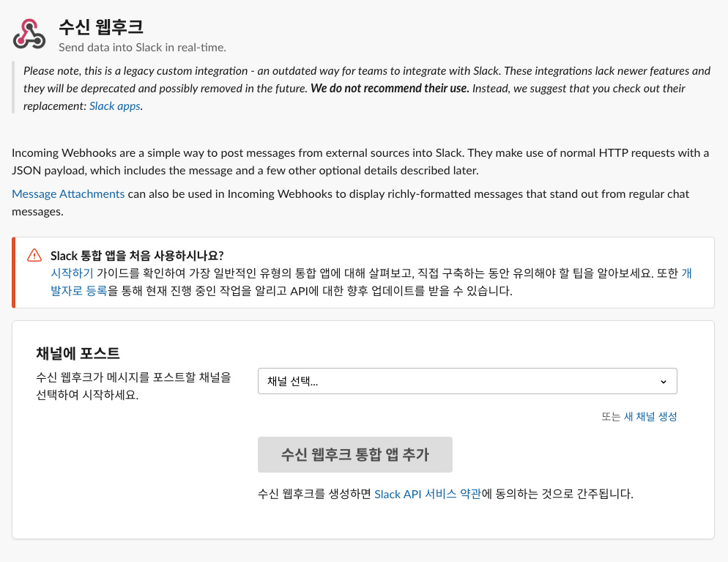Click the 수신 웹후크 page title
This screenshot has height=562, width=728.
pos(101,27)
